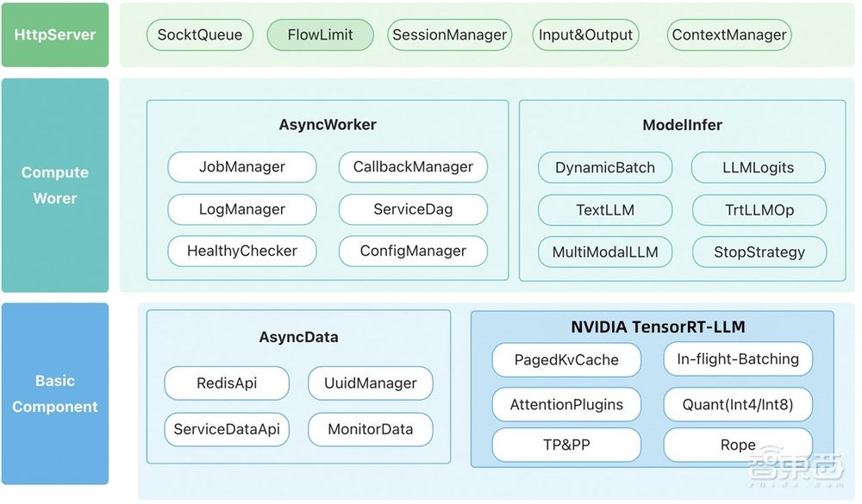The image size is (862, 504).
Task: Open the RedisApi link
Action: point(226,383)
